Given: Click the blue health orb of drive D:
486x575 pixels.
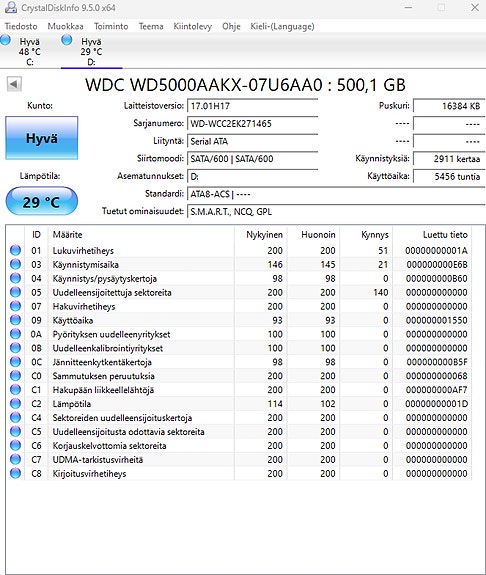Looking at the screenshot, I should (67, 40).
